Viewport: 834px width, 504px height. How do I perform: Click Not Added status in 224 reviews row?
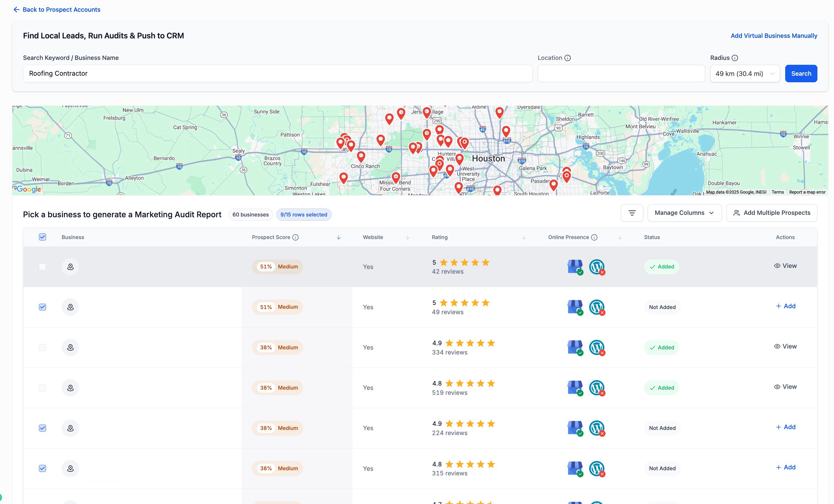point(662,428)
